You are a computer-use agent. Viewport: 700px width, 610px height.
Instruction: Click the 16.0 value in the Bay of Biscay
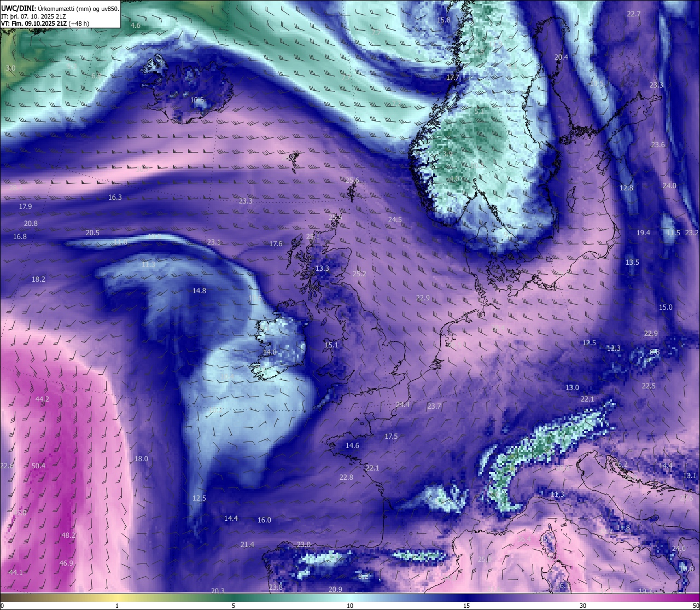pos(264,520)
